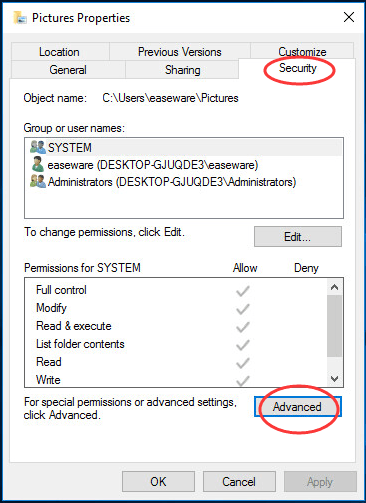Viewport: 366px width, 503px height.
Task: Confirm with the OK button
Action: point(158,482)
